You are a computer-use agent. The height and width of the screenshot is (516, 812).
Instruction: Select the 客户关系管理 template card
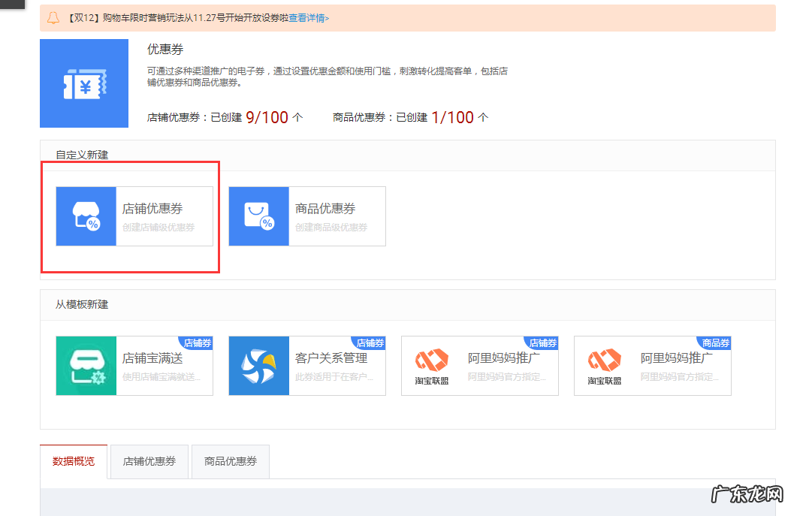(x=306, y=366)
